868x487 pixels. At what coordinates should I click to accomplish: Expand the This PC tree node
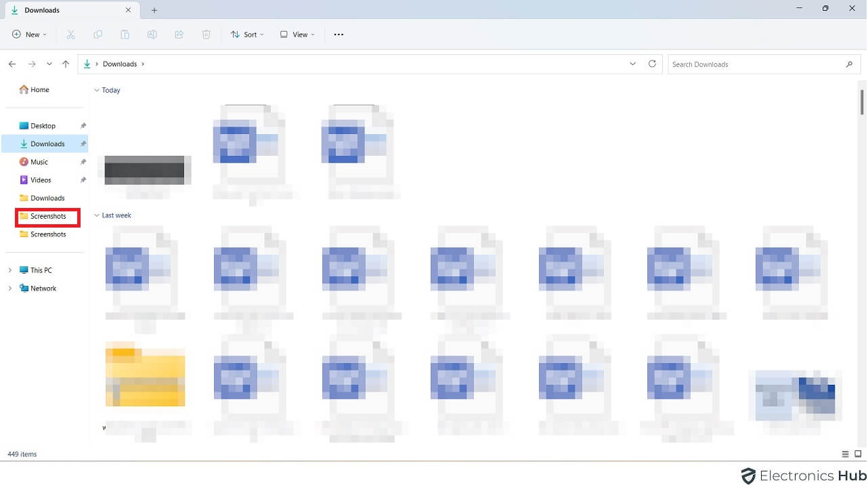pos(9,270)
